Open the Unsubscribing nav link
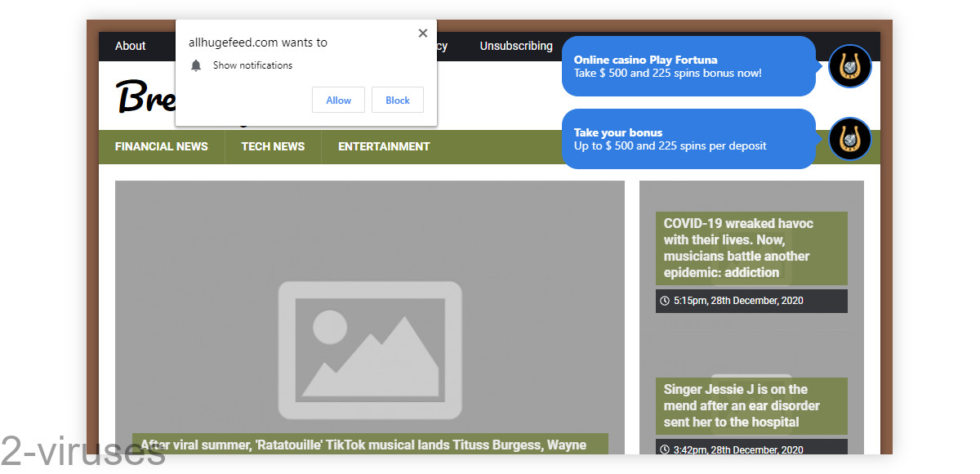The height and width of the screenshot is (474, 980). 515,46
